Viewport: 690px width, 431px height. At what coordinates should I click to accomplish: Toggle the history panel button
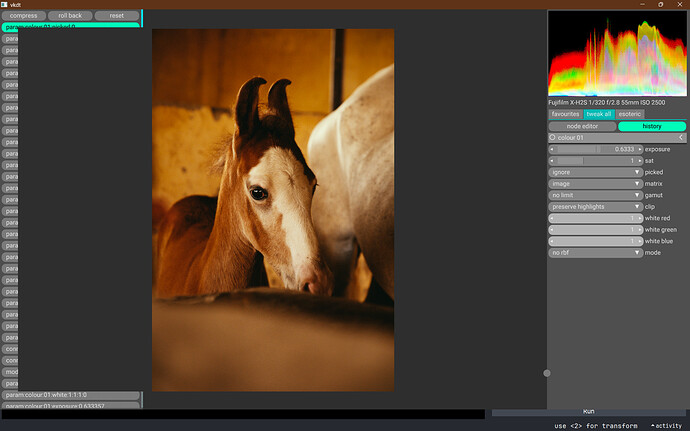(651, 126)
